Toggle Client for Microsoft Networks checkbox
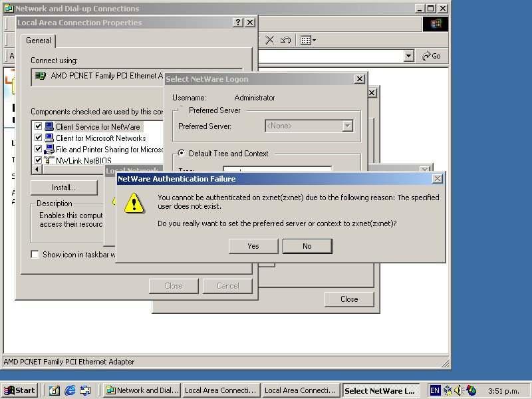 [x=38, y=138]
